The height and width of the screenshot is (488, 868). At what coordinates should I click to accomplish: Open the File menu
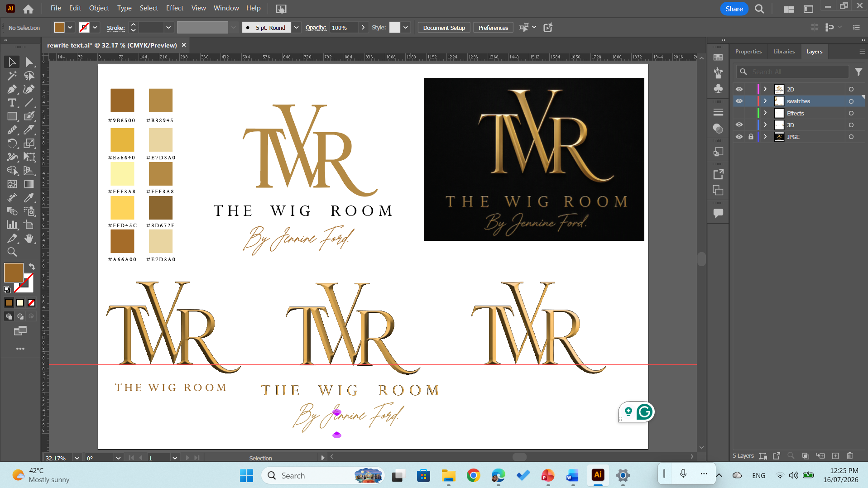coord(56,8)
